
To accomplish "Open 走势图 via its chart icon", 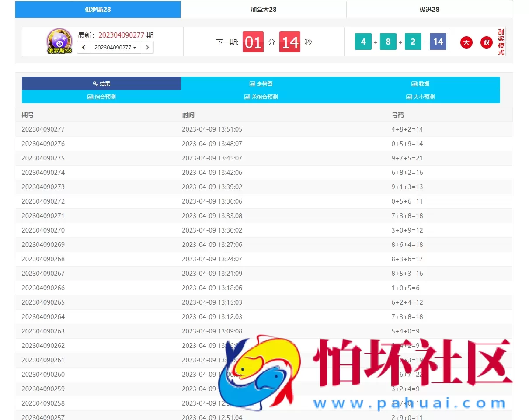I will tap(252, 83).
